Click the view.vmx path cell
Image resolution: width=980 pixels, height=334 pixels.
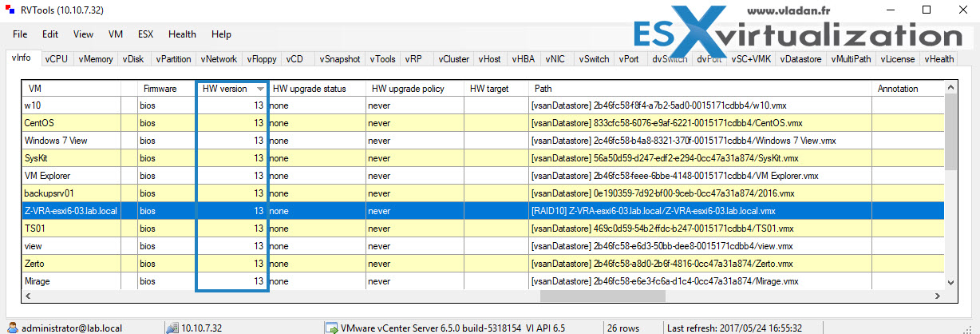[x=700, y=246]
